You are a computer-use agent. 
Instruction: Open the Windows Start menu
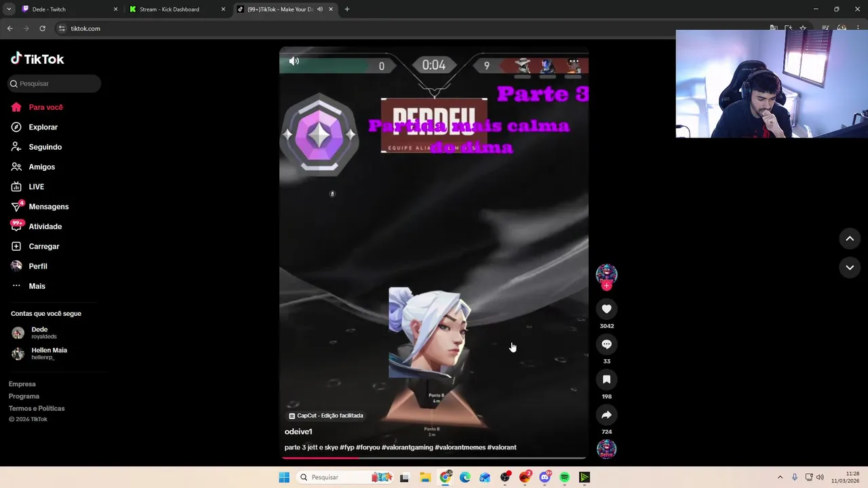click(284, 477)
